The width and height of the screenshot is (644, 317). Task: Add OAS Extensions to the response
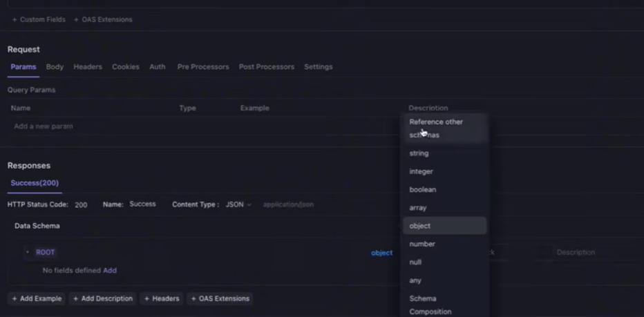[220, 298]
